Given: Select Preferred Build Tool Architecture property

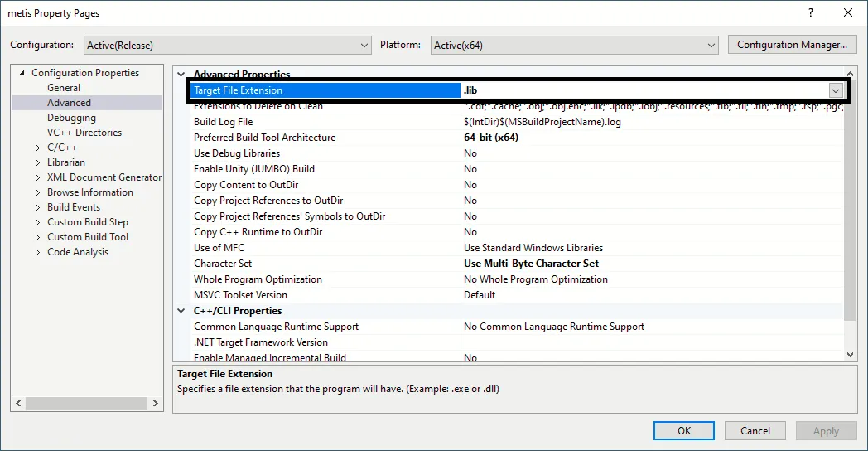Looking at the screenshot, I should [x=264, y=138].
